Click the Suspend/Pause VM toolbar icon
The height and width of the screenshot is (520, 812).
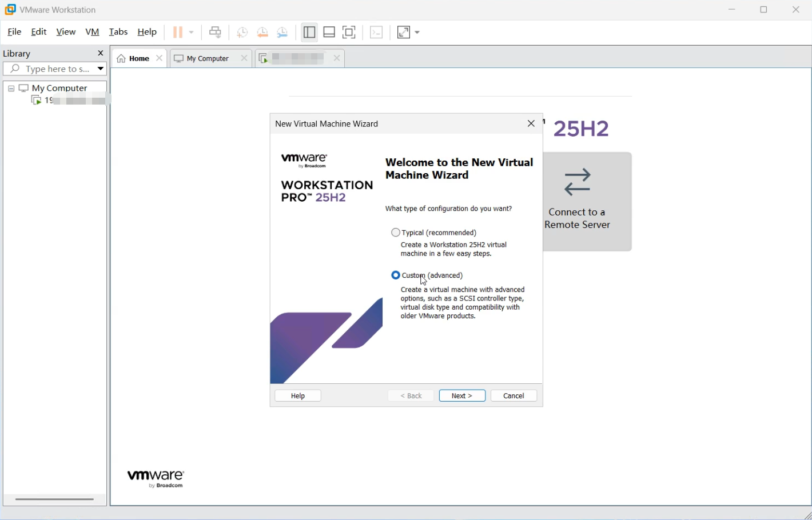(x=178, y=33)
